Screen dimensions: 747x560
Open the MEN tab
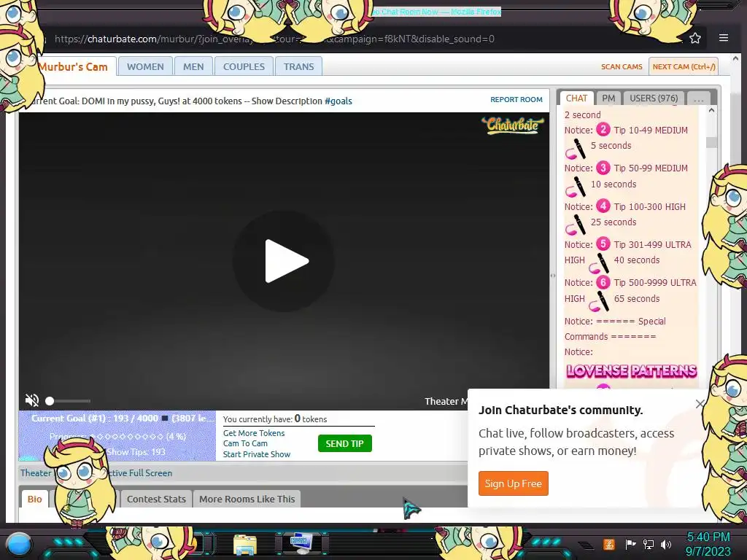pyautogui.click(x=193, y=66)
